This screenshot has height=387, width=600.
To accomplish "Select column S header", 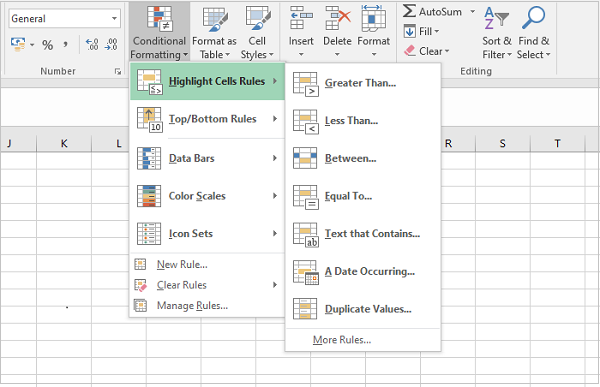I will click(x=502, y=144).
